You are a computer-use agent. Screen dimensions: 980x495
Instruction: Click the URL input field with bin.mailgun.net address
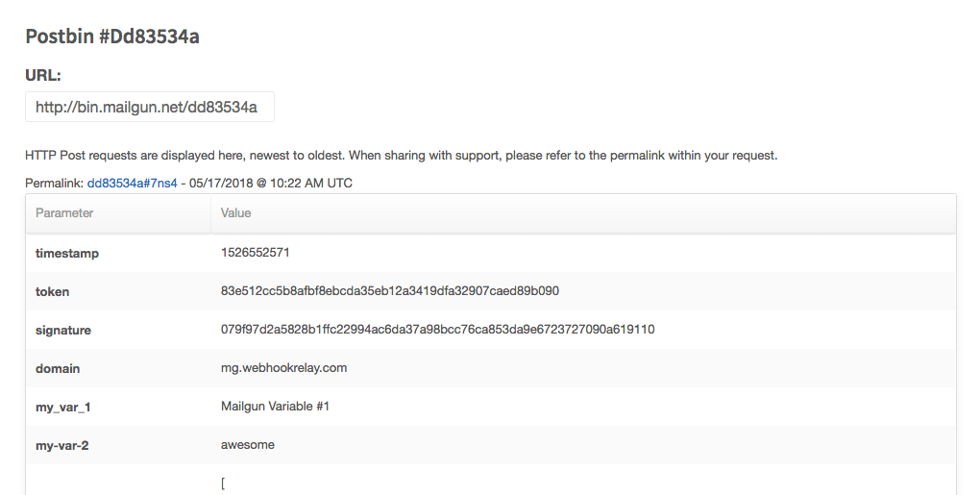(149, 108)
